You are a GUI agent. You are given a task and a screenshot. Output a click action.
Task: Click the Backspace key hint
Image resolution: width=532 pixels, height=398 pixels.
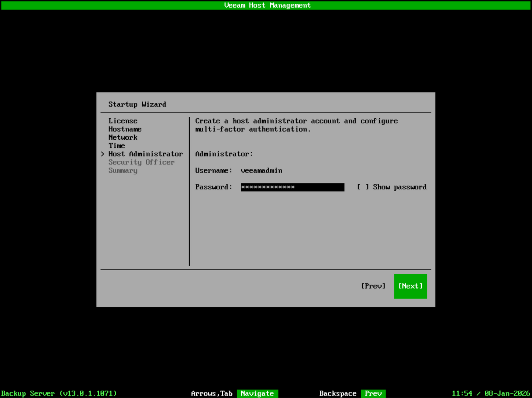[338, 394]
